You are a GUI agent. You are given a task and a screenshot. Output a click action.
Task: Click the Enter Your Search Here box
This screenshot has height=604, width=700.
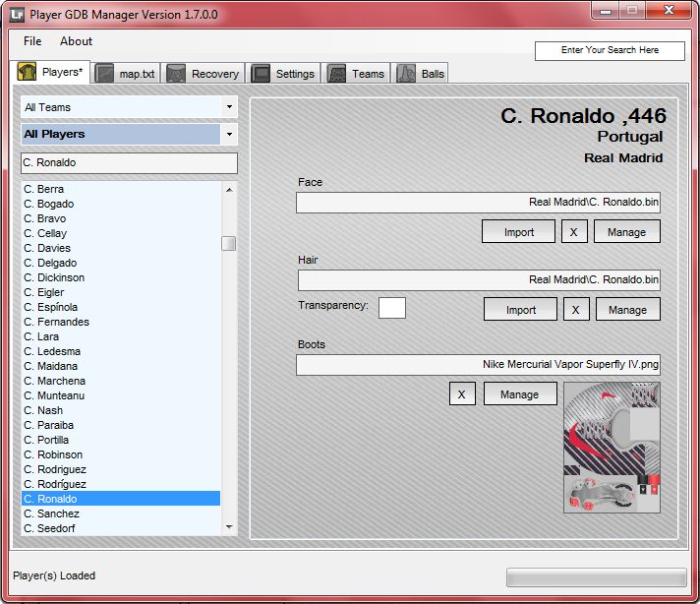tap(610, 50)
